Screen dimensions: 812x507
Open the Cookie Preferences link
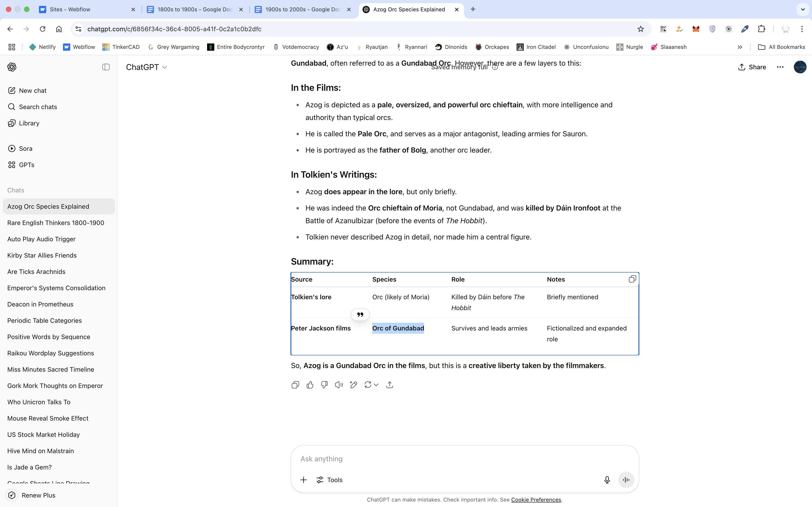tap(536, 500)
